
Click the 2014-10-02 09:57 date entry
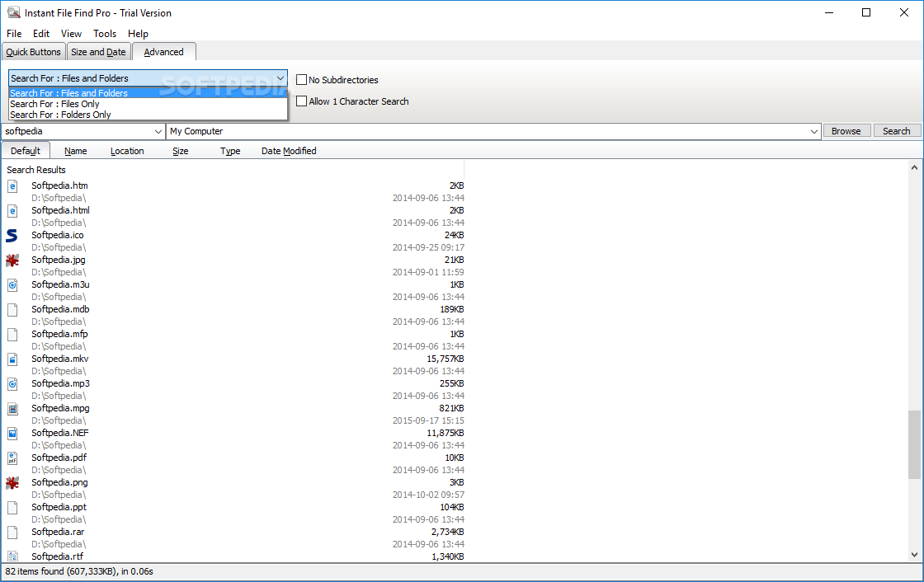pos(428,495)
